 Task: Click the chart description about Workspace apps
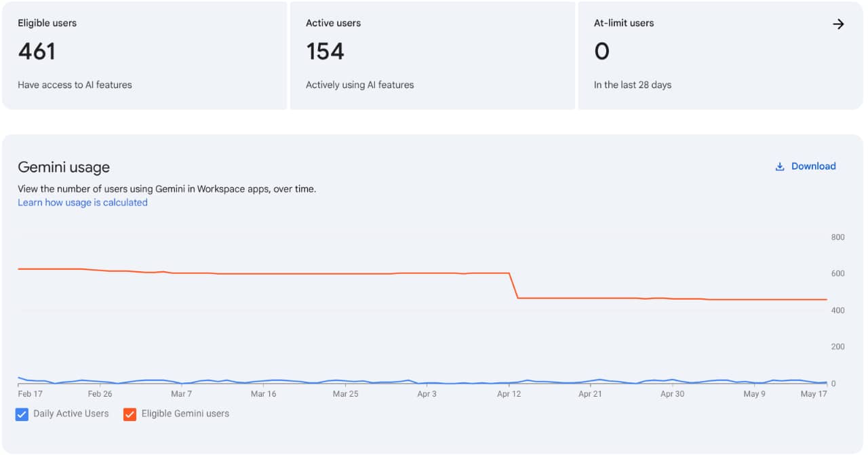click(x=167, y=189)
